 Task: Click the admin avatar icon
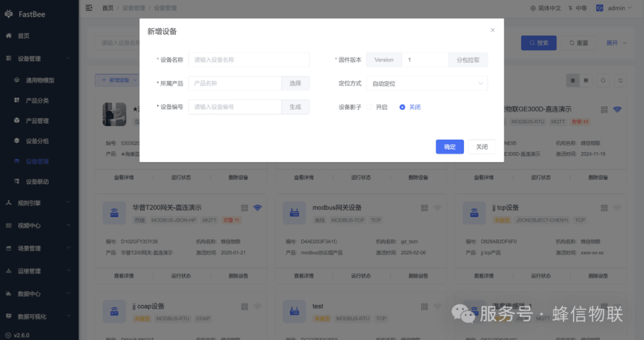click(600, 8)
